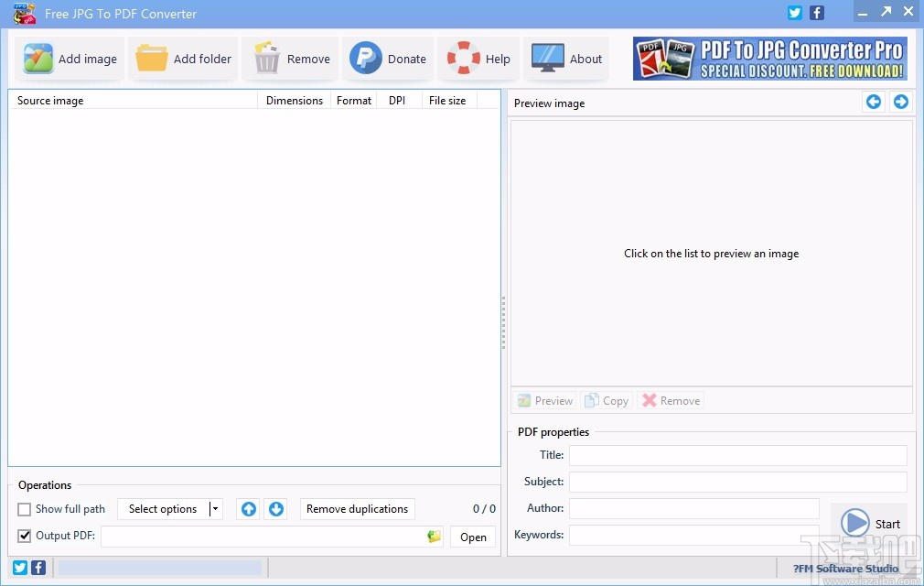Click the blue up arrow to reorder images

click(x=247, y=508)
